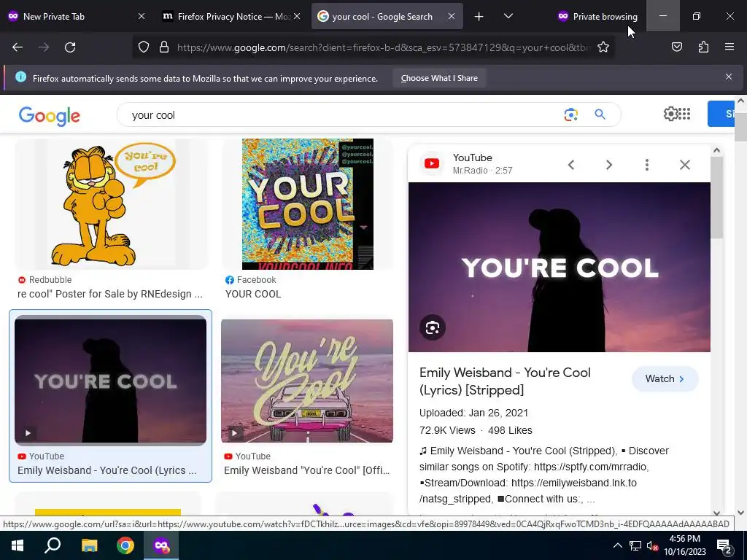Open preview title Emily Weisband You're Cool
The width and height of the screenshot is (747, 560).
[x=505, y=381]
